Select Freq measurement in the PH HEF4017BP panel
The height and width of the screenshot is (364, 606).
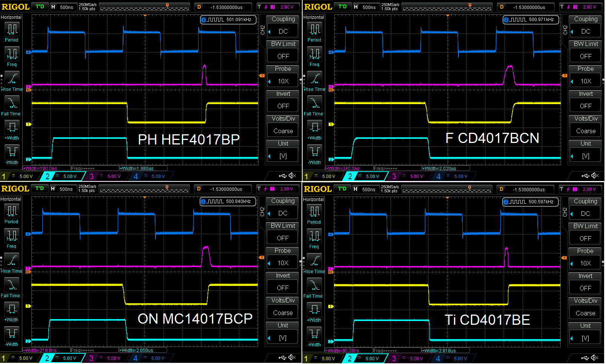(12, 57)
